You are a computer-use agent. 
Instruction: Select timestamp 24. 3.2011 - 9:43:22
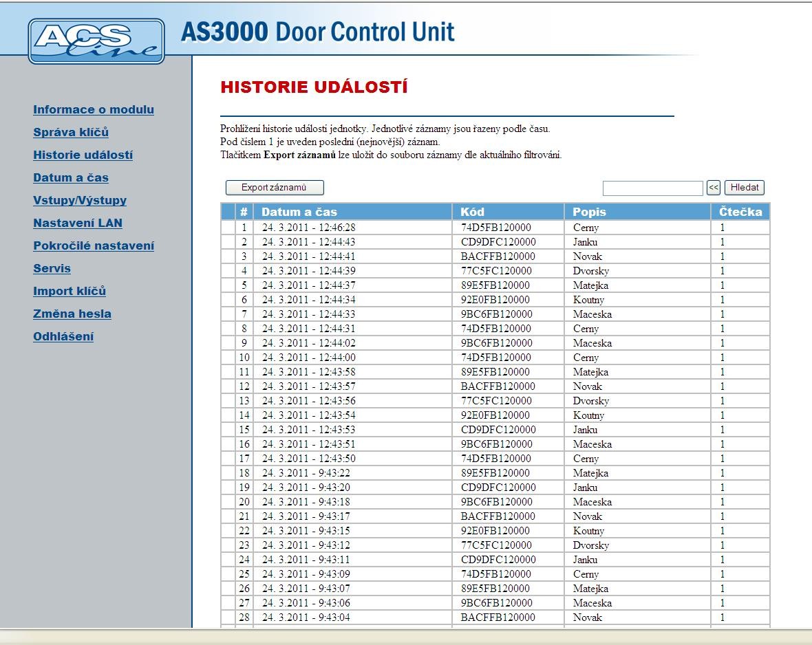click(x=306, y=473)
